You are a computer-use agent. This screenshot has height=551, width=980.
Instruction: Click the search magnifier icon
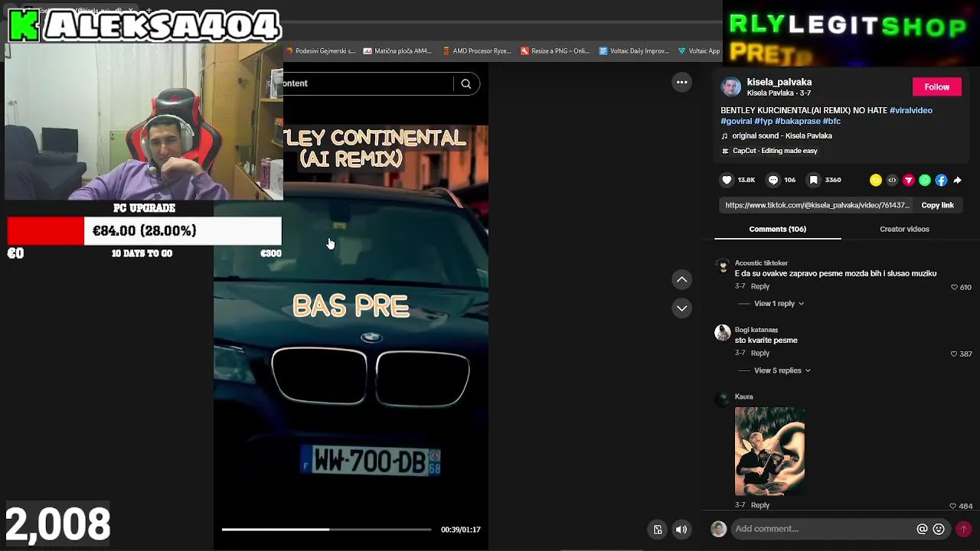click(466, 84)
